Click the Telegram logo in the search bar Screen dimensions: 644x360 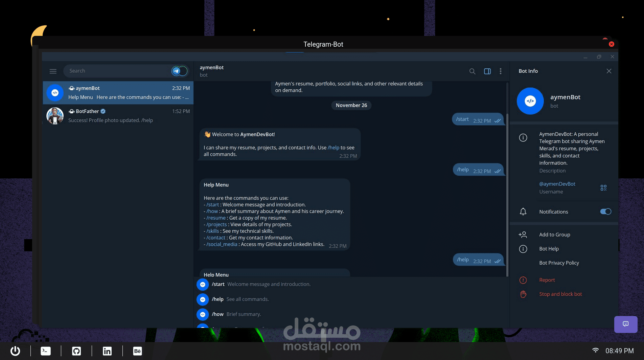[176, 71]
